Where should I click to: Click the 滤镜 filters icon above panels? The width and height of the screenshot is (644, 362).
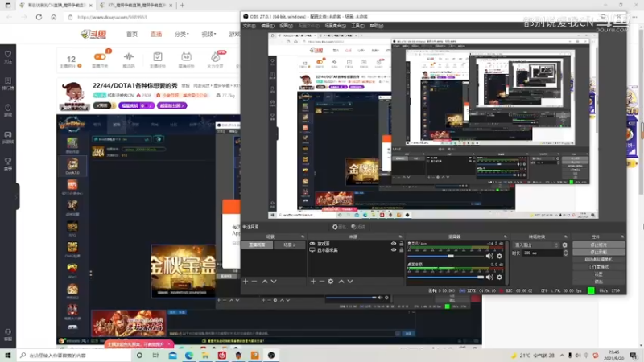358,227
